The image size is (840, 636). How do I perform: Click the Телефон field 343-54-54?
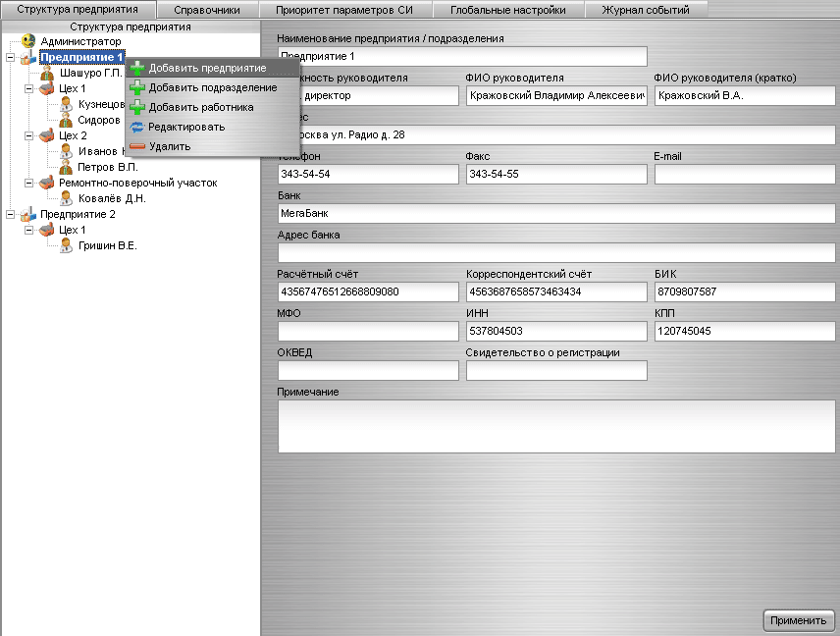pyautogui.click(x=369, y=174)
